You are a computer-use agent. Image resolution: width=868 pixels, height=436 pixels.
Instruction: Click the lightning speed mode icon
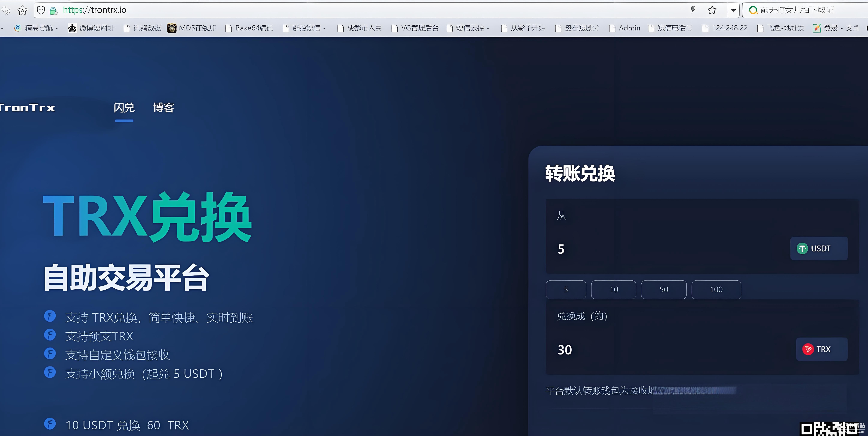[693, 10]
